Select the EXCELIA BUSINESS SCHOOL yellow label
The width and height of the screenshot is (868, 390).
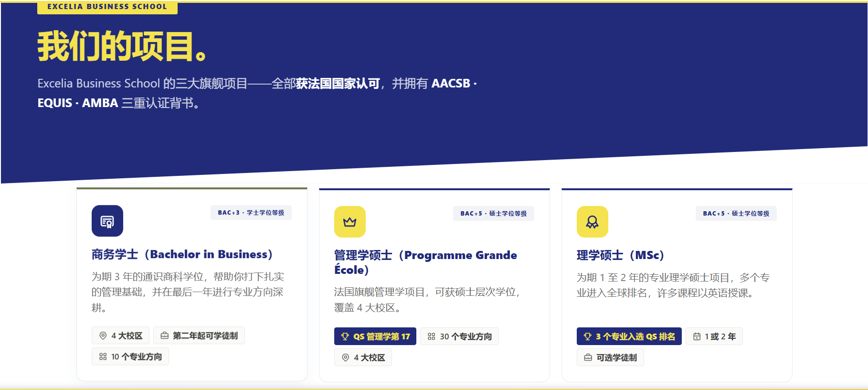click(107, 7)
